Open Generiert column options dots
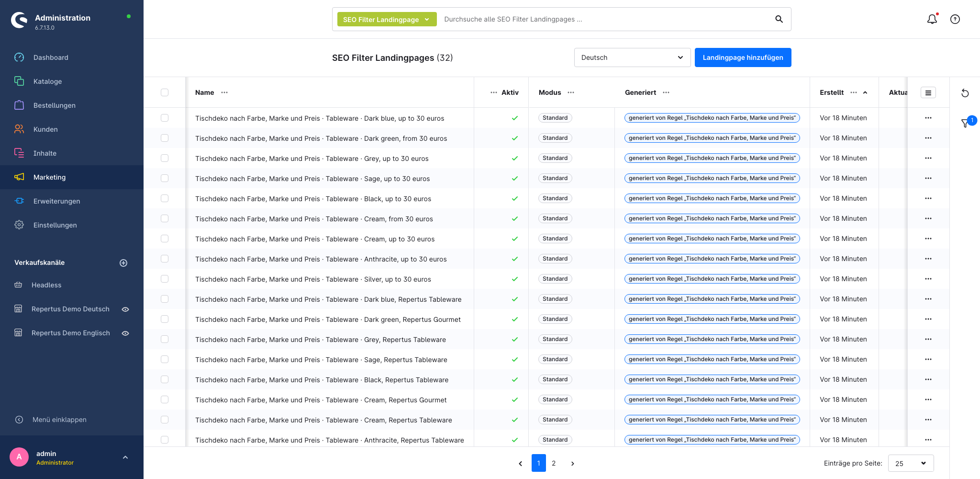Viewport: 980px width, 479px height. pos(666,92)
